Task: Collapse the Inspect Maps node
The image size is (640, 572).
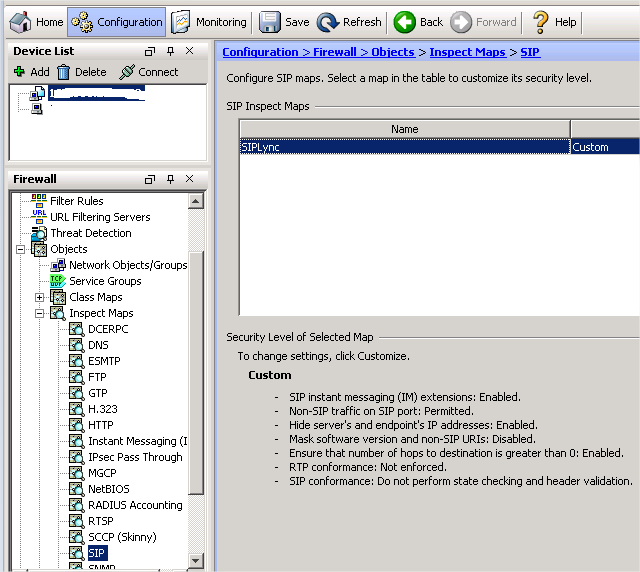Action: [40, 313]
